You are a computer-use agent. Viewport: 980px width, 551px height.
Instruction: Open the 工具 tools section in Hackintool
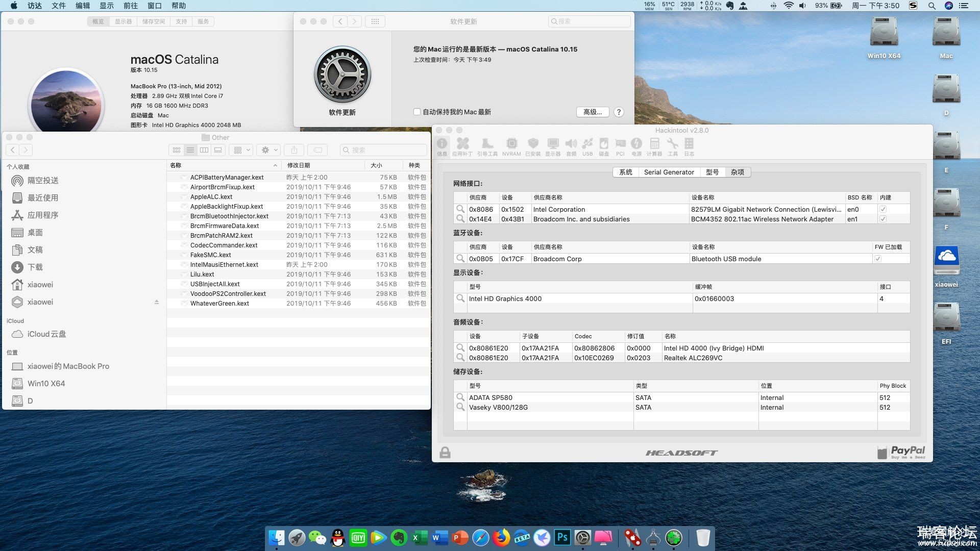[673, 147]
